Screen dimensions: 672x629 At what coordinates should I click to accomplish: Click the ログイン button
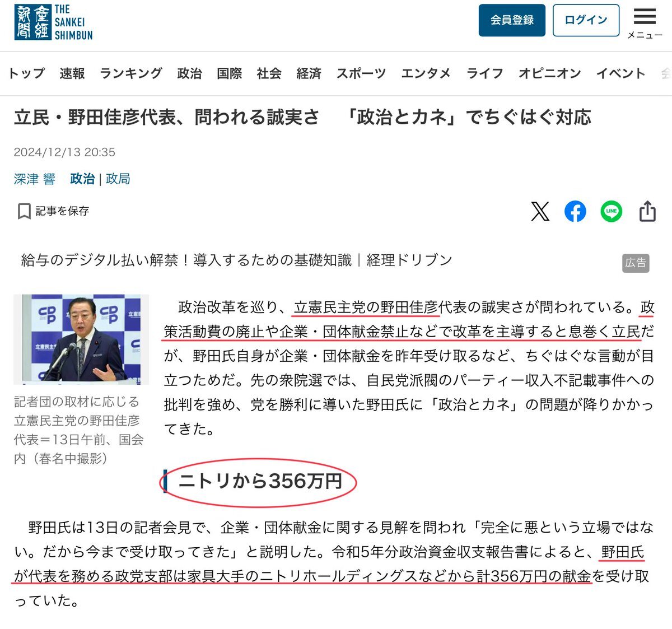pyautogui.click(x=586, y=20)
